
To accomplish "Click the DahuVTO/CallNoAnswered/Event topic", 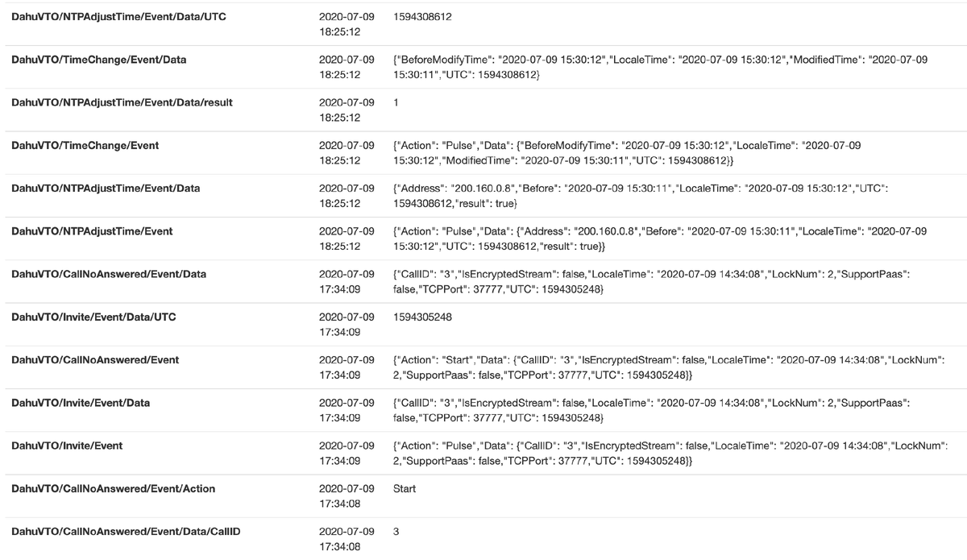I will click(95, 360).
